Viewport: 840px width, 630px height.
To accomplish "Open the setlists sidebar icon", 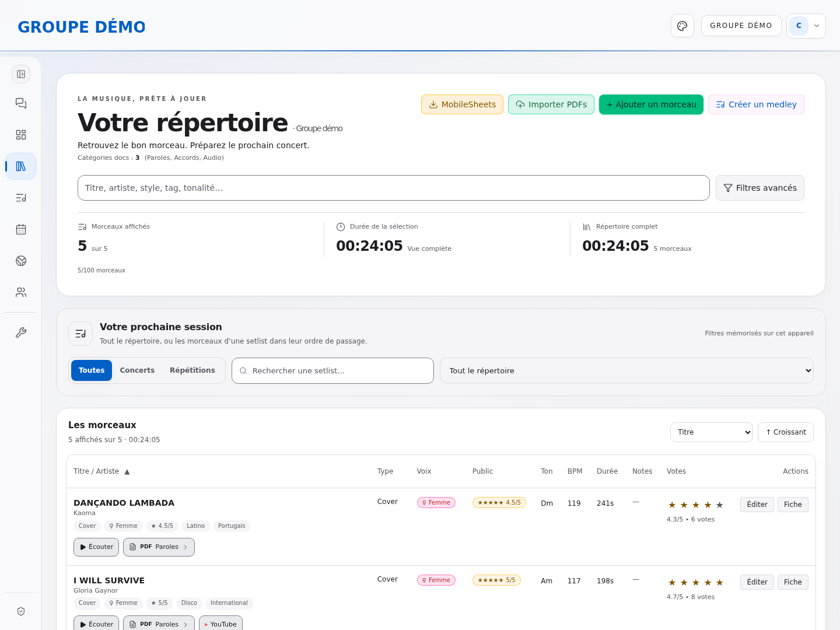I will point(21,198).
